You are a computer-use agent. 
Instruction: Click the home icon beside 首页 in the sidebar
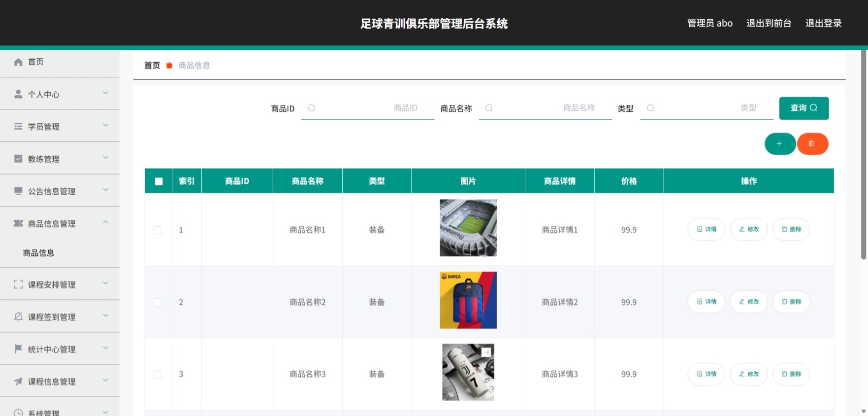point(18,62)
